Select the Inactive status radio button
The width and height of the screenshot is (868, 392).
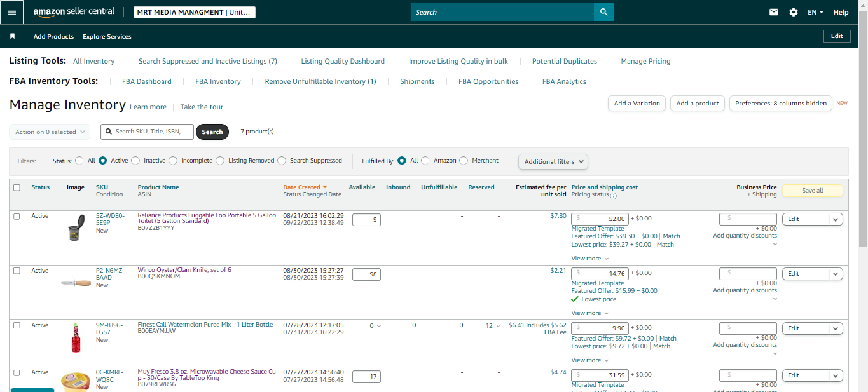(135, 161)
